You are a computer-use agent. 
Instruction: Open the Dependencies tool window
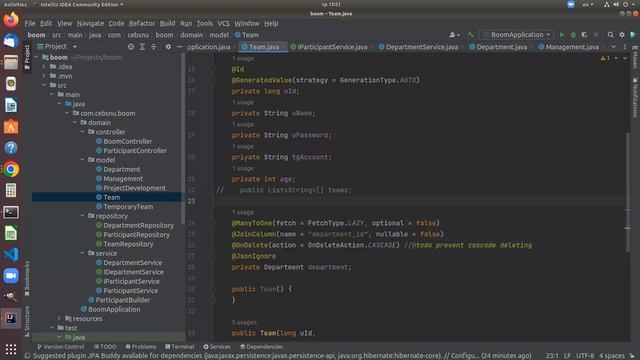pos(261,347)
